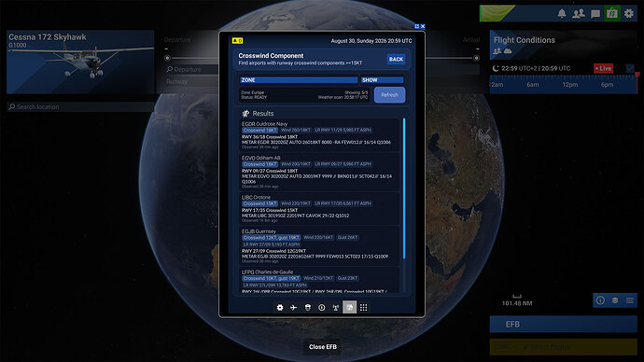Click the time of day slider

click(563, 85)
